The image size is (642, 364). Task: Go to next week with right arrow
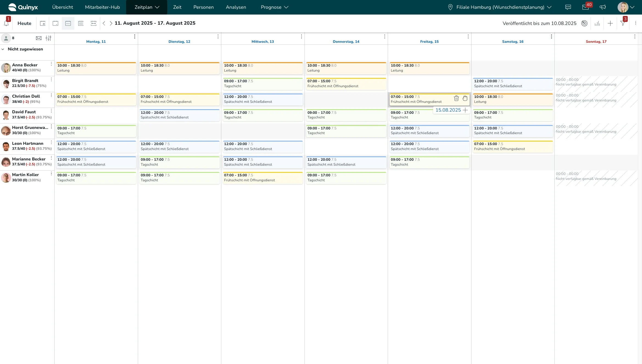click(x=111, y=23)
